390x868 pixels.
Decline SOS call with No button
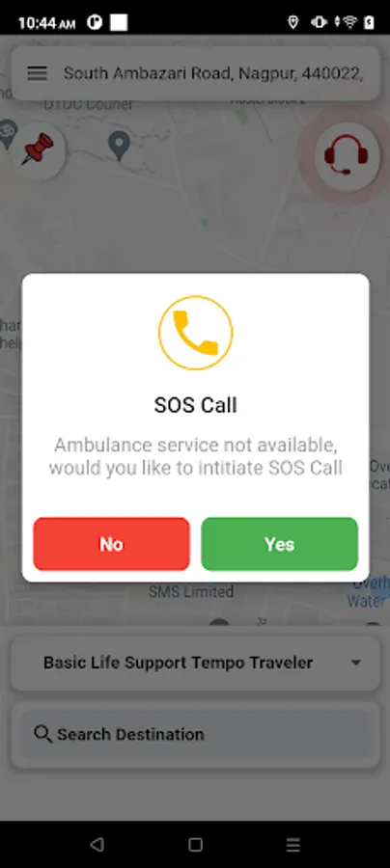tap(111, 544)
